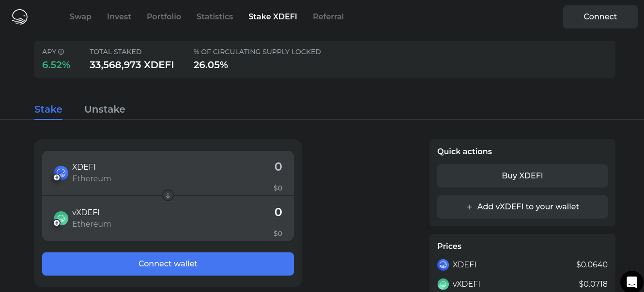This screenshot has width=644, height=292.
Task: Click the XDEFI logo in top left corner
Action: (19, 16)
